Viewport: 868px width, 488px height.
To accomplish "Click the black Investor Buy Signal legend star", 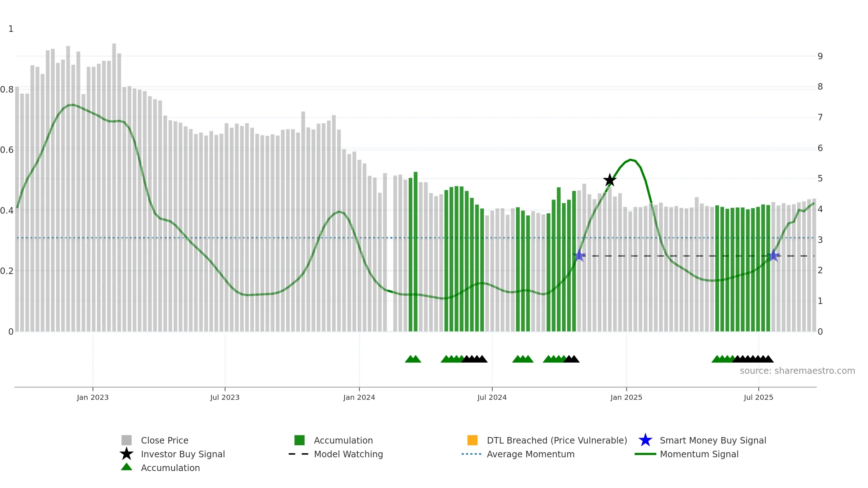I will tap(127, 454).
